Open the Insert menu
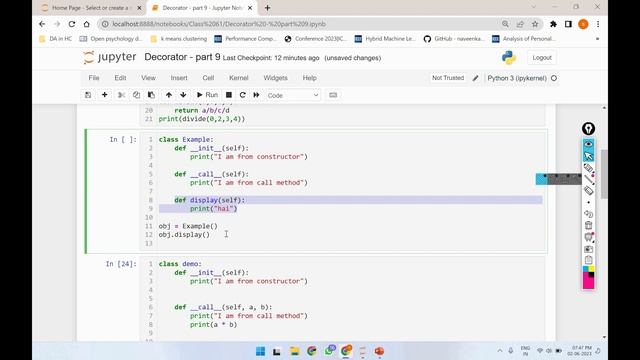This screenshot has height=360, width=640. [x=179, y=78]
